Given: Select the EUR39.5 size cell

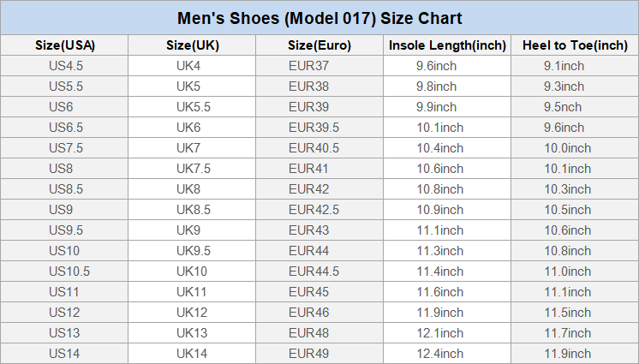Looking at the screenshot, I should (314, 128).
